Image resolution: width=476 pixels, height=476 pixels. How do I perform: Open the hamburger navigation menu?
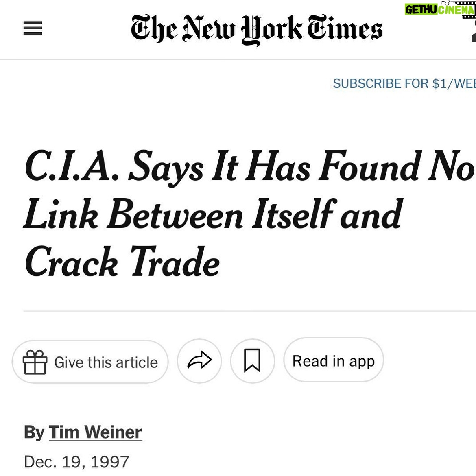33,28
